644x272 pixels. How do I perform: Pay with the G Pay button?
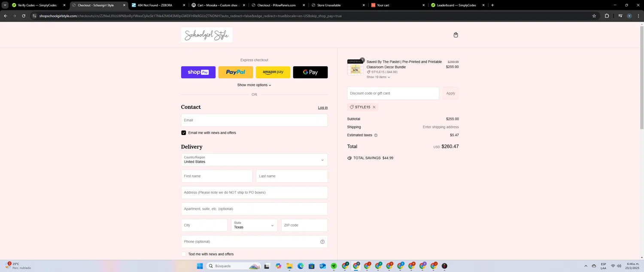tap(310, 72)
